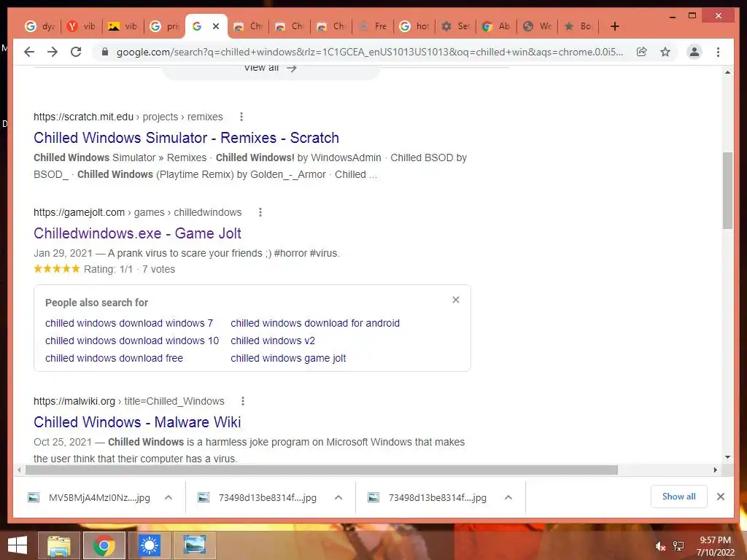Open options for gamejolt.com result
Screen dimensions: 747x560
point(260,212)
